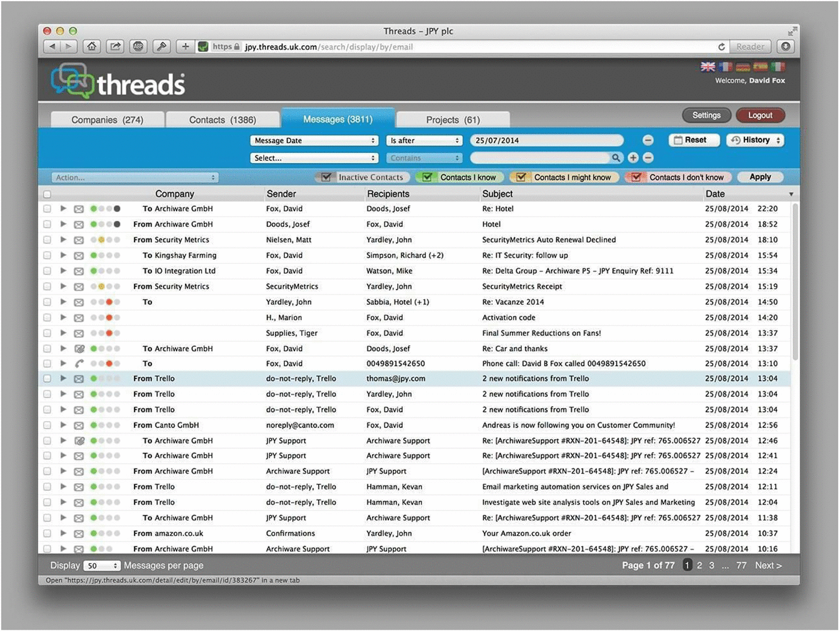The width and height of the screenshot is (840, 632).
Task: Remove the Message Date filter row
Action: point(648,140)
